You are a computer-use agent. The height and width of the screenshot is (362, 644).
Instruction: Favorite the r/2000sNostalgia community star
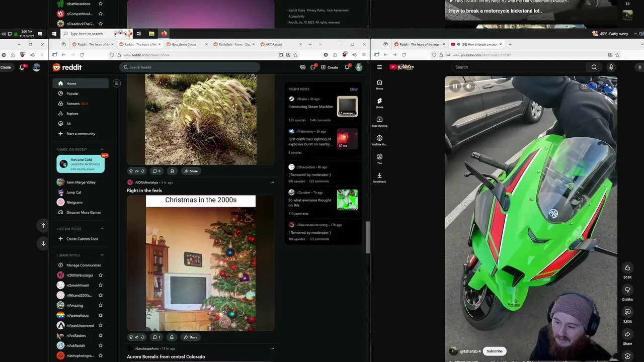(x=101, y=275)
